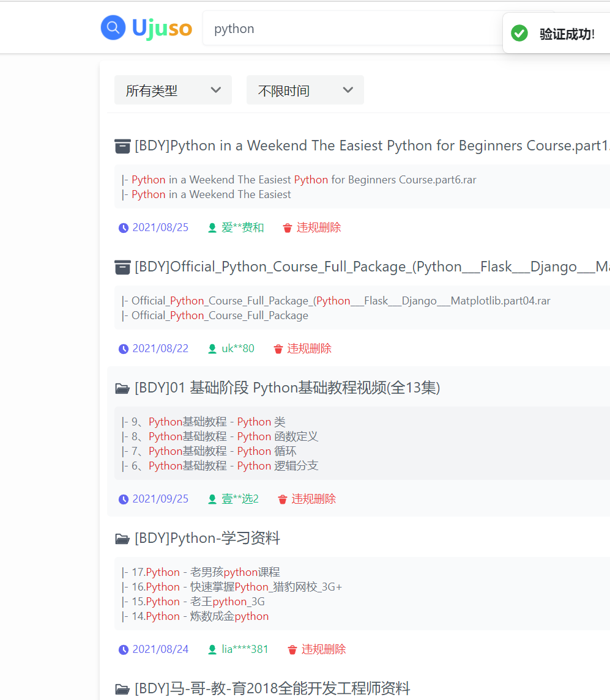Click the date 2021/08/24

(x=160, y=649)
